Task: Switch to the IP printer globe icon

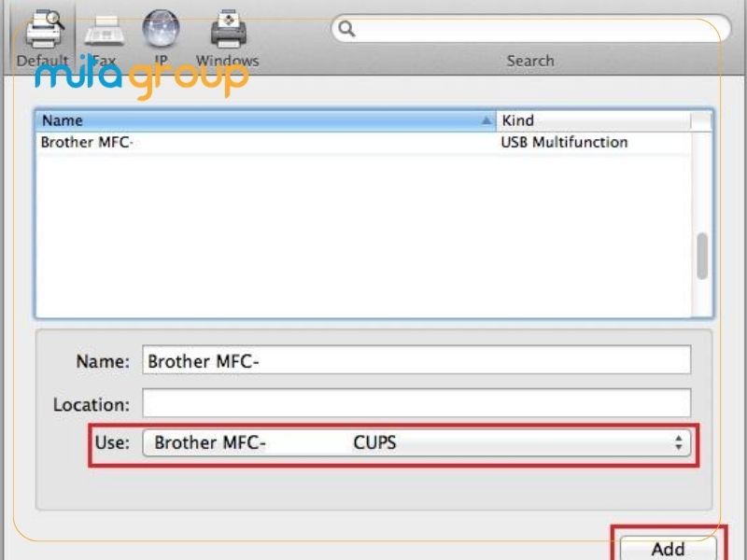Action: click(161, 29)
